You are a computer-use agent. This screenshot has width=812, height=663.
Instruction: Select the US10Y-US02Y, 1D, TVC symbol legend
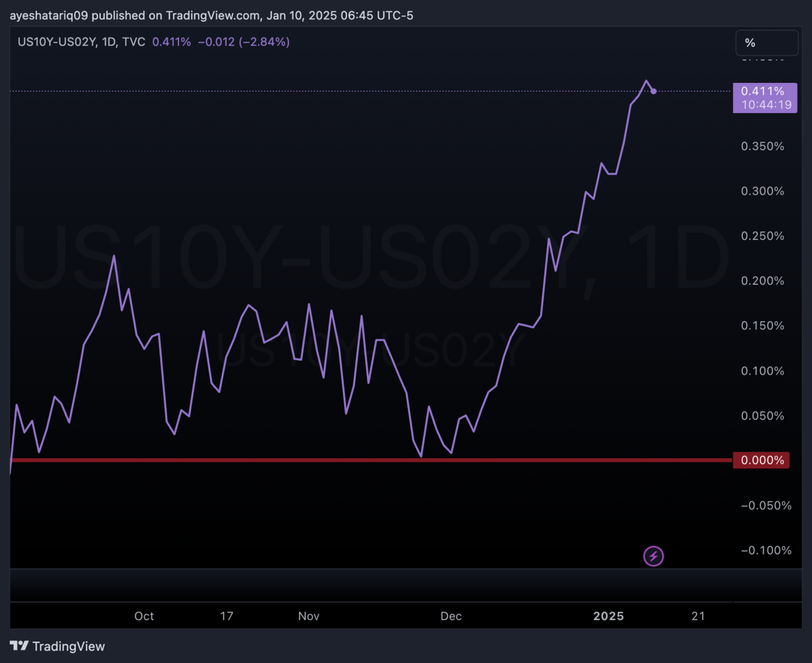pos(81,42)
